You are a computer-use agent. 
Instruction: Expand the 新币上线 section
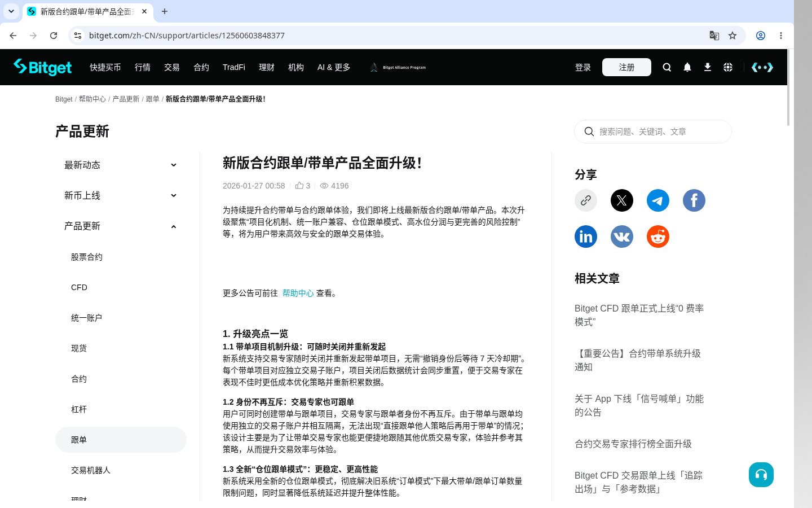121,195
